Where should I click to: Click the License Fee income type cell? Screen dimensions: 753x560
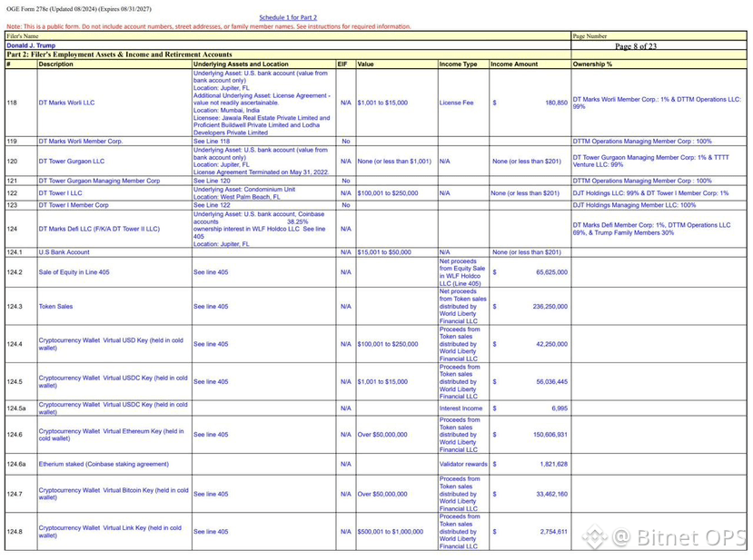[456, 103]
